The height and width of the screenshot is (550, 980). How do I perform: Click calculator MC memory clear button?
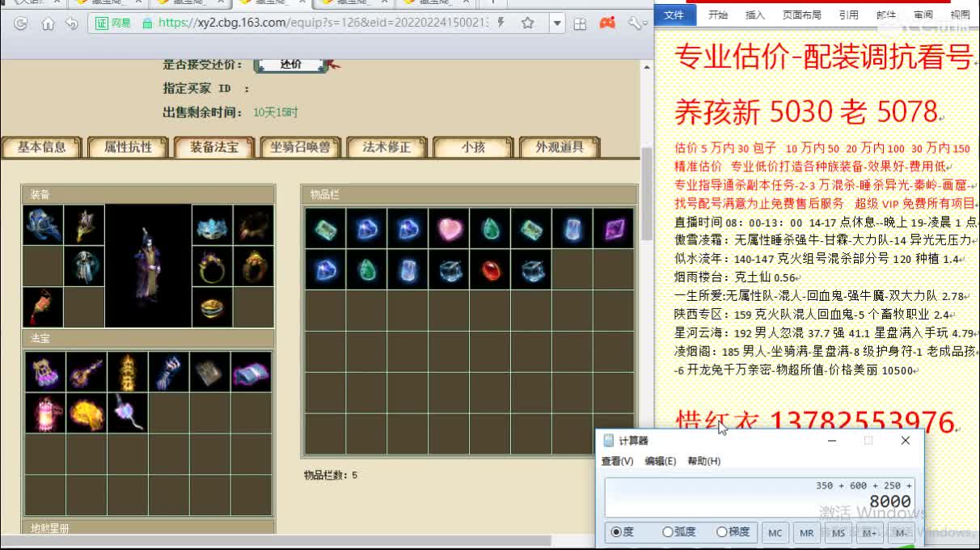(775, 533)
